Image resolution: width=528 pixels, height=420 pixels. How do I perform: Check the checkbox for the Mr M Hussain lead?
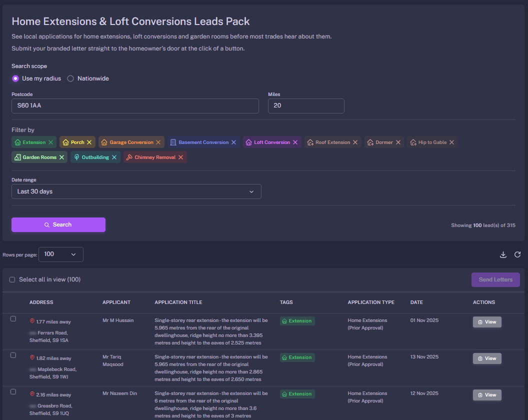click(13, 318)
